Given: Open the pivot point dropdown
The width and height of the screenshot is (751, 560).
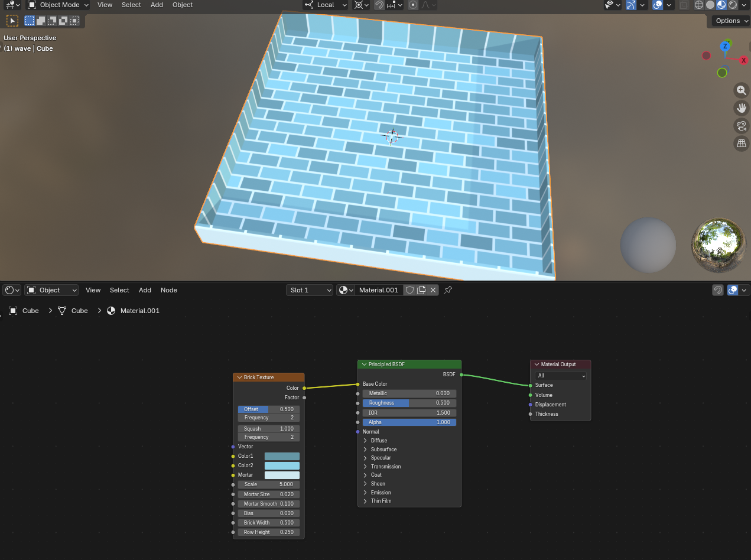Looking at the screenshot, I should pos(361,5).
